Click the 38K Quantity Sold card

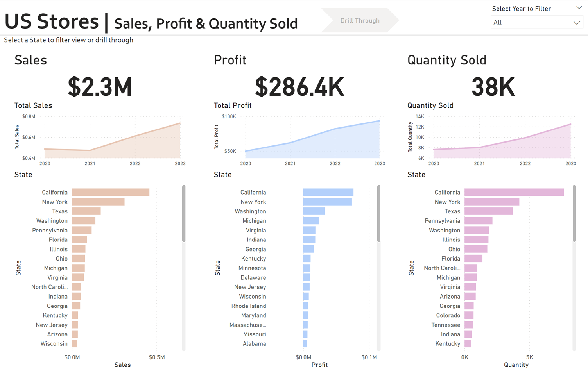click(x=493, y=87)
